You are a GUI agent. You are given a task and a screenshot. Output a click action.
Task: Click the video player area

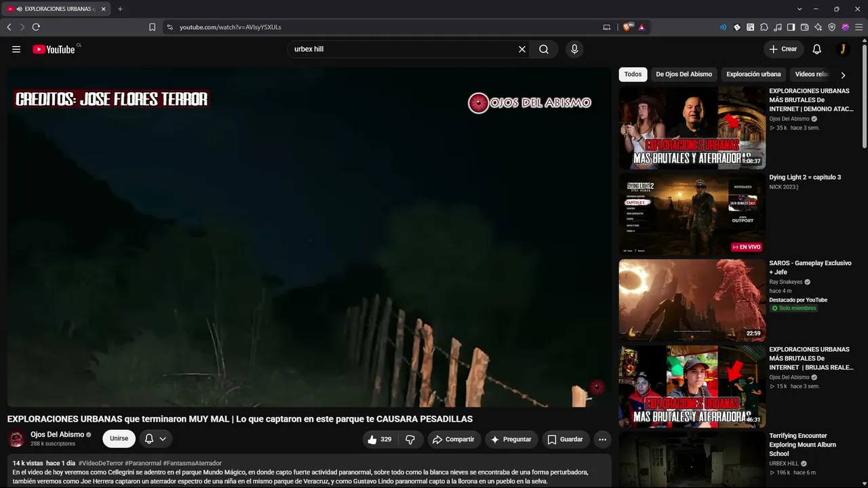point(309,237)
